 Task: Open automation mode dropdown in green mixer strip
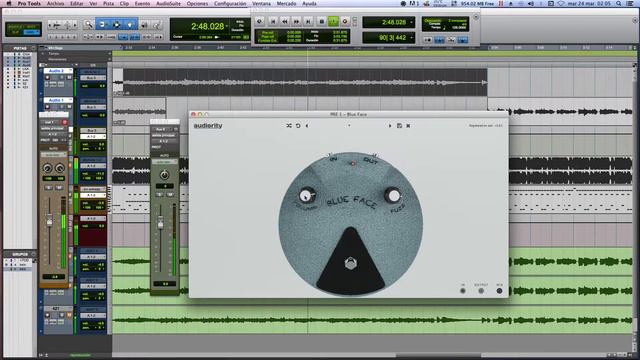tap(164, 162)
